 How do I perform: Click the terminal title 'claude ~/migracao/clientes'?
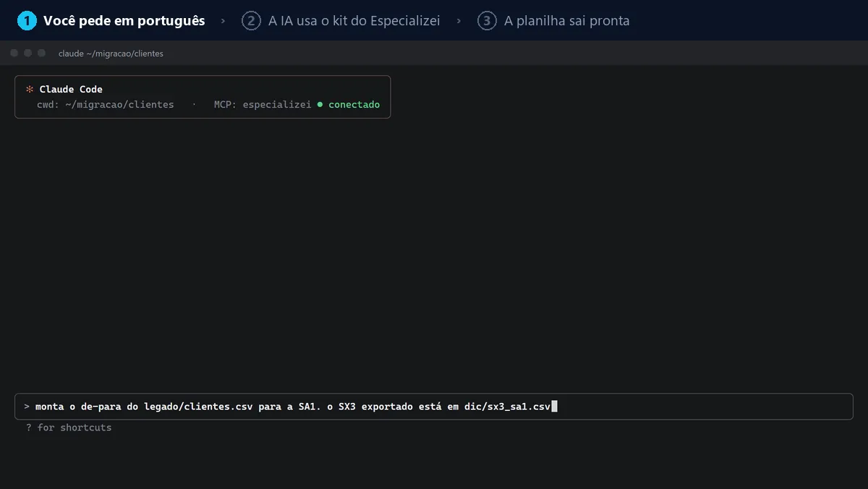point(111,54)
